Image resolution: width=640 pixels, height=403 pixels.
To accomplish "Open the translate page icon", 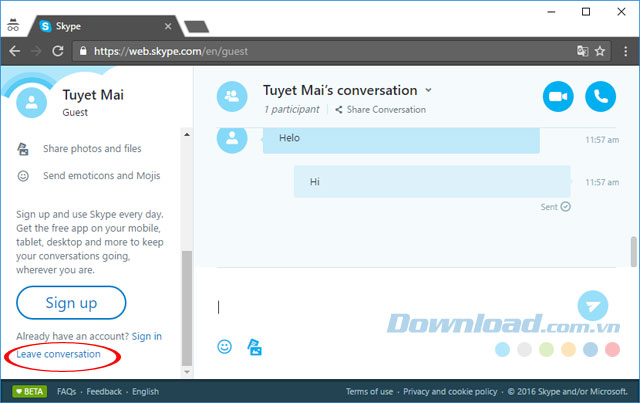I will tap(582, 51).
